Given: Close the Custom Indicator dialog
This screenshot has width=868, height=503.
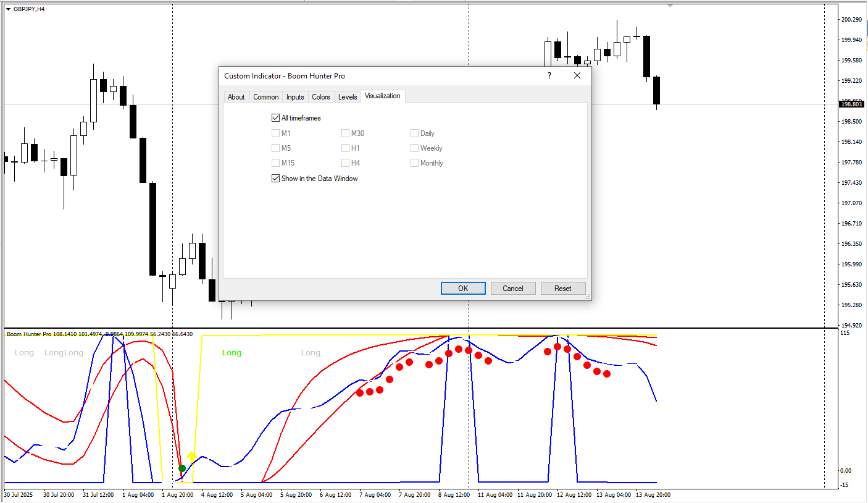Looking at the screenshot, I should [577, 76].
